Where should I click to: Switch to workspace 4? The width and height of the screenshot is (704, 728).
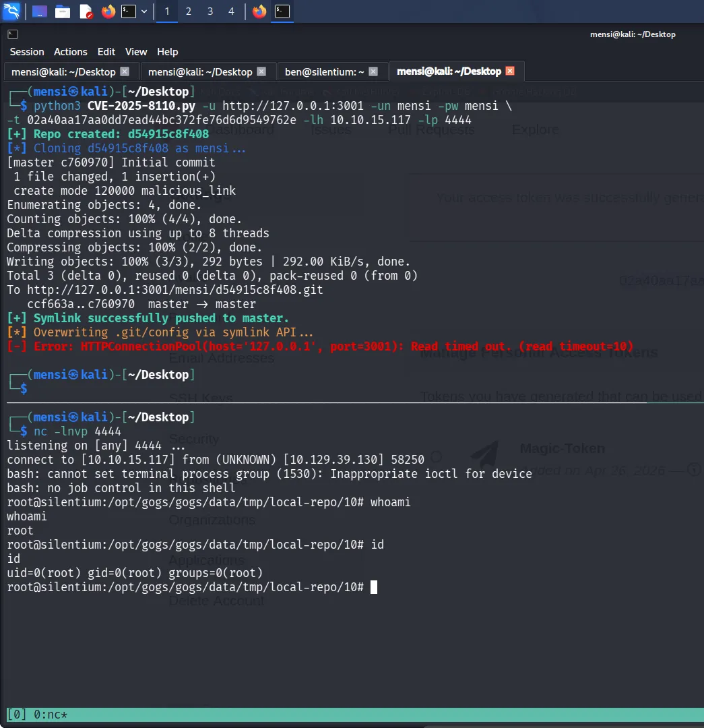click(232, 11)
